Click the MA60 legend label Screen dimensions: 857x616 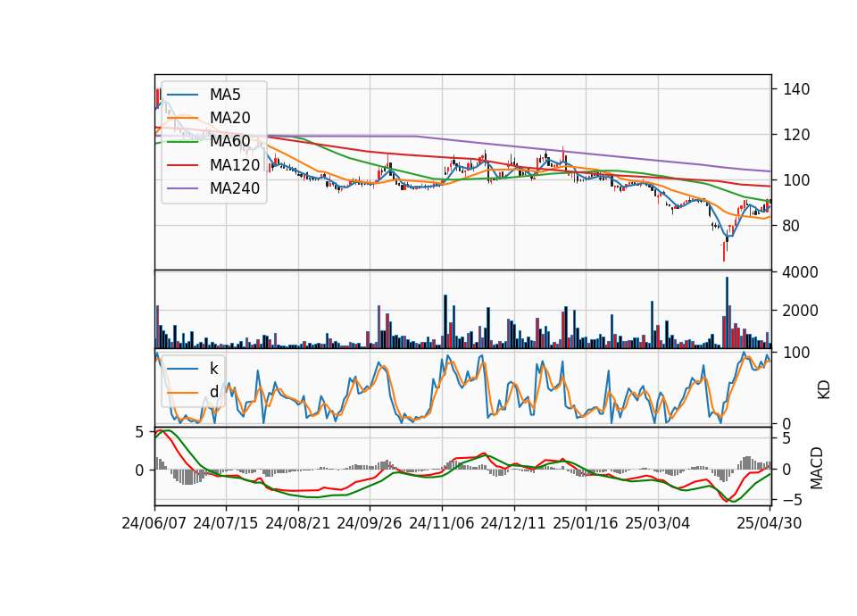tap(229, 142)
